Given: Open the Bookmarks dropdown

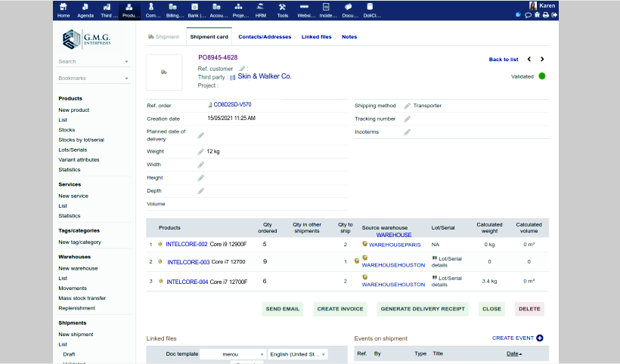Looking at the screenshot, I should [x=126, y=79].
